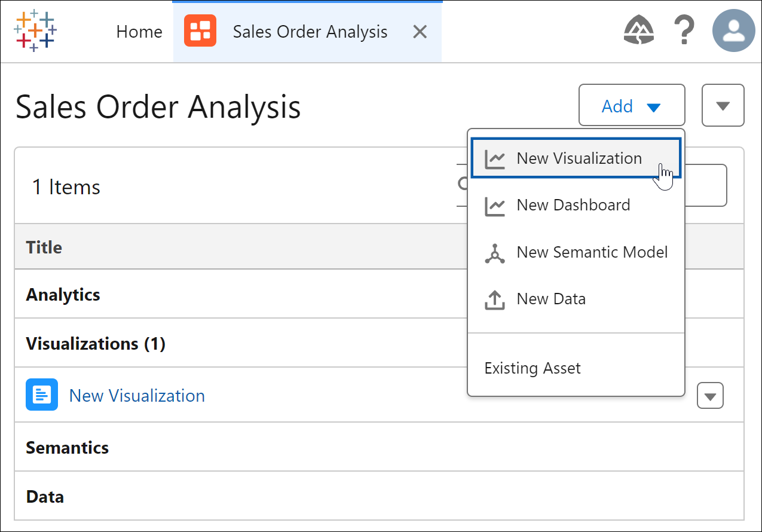Select the New Semantic Model node icon
762x532 pixels.
click(495, 252)
